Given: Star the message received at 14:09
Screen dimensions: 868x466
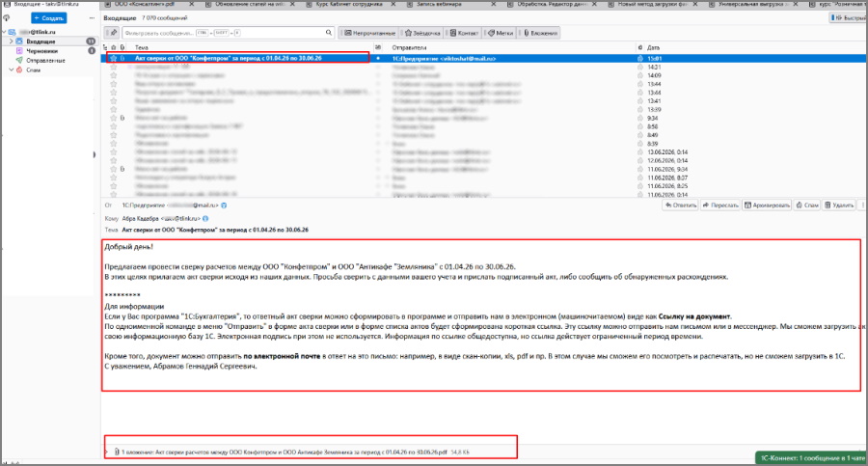Looking at the screenshot, I should click(114, 75).
